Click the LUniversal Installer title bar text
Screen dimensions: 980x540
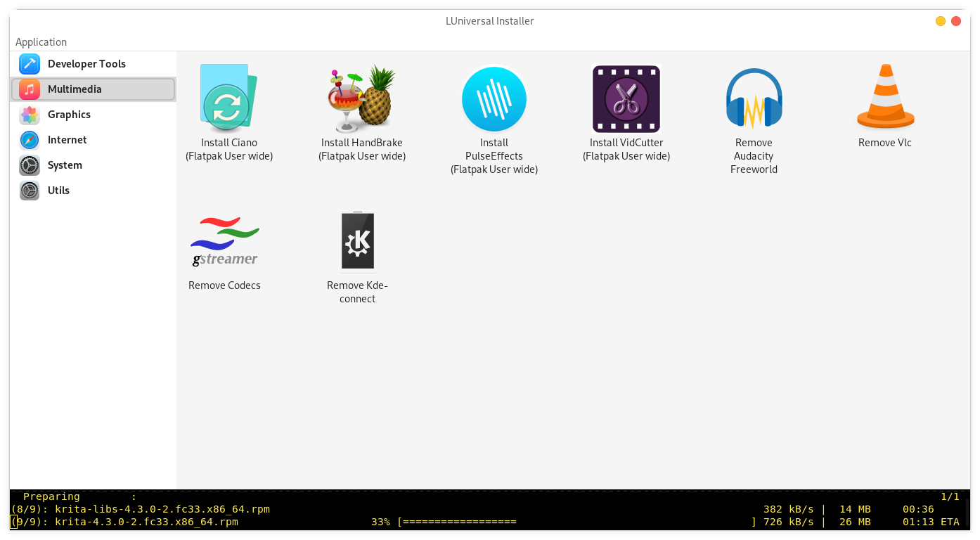490,21
